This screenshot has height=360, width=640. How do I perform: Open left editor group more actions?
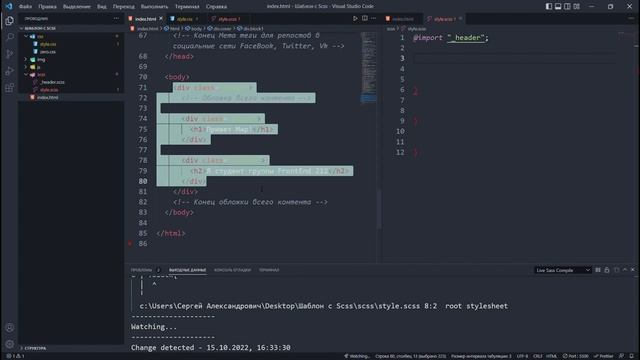pos(373,18)
